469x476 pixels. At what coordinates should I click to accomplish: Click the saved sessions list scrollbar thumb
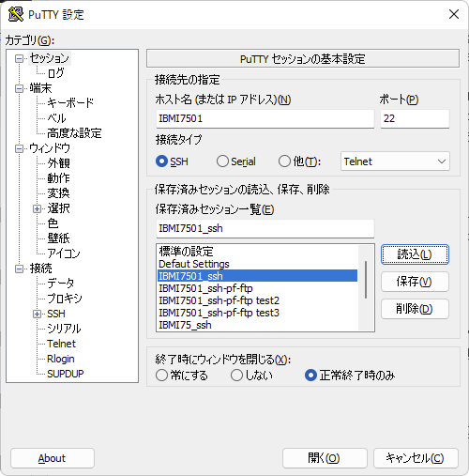tap(366, 280)
